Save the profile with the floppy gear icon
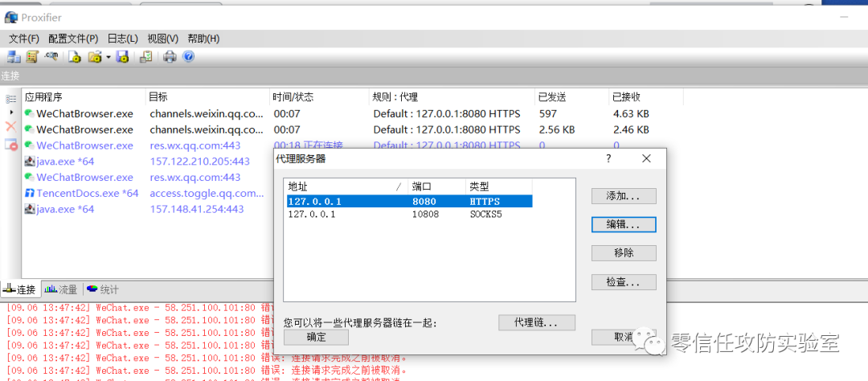Viewport: 868px width, 381px height. click(122, 56)
